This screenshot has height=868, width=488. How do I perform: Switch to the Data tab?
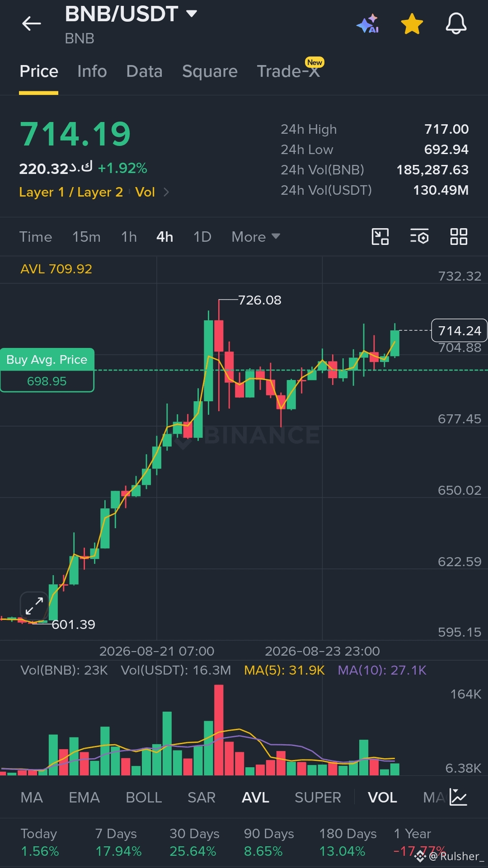[145, 71]
